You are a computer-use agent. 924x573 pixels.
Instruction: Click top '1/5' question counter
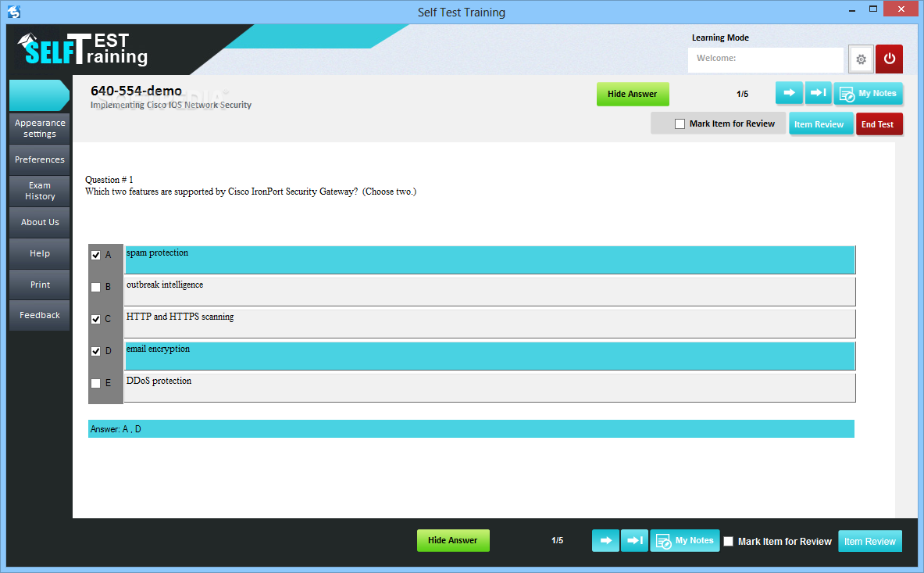pyautogui.click(x=743, y=95)
